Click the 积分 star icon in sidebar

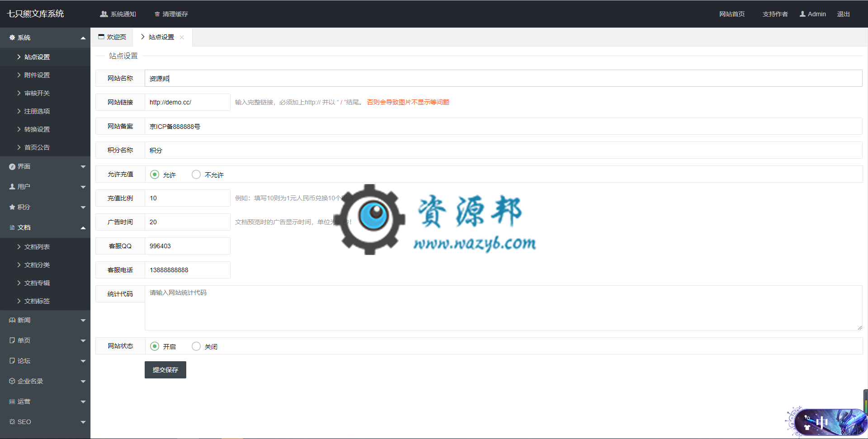(12, 207)
